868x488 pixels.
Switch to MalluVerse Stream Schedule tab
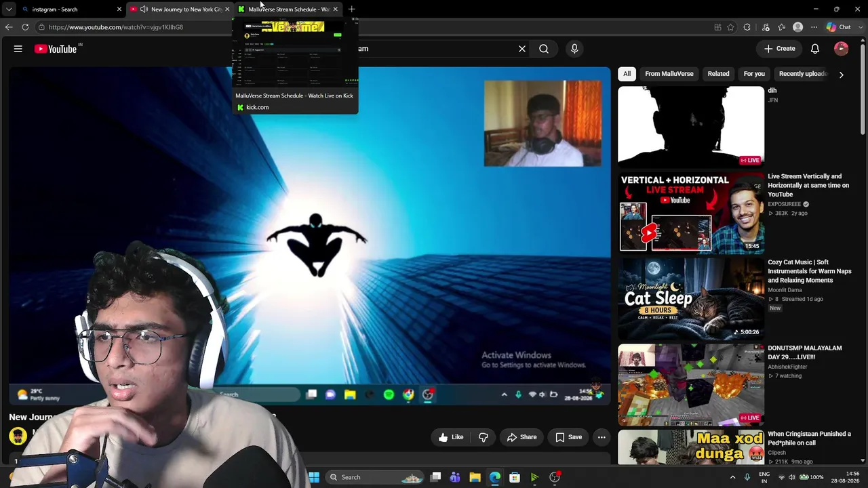point(288,9)
